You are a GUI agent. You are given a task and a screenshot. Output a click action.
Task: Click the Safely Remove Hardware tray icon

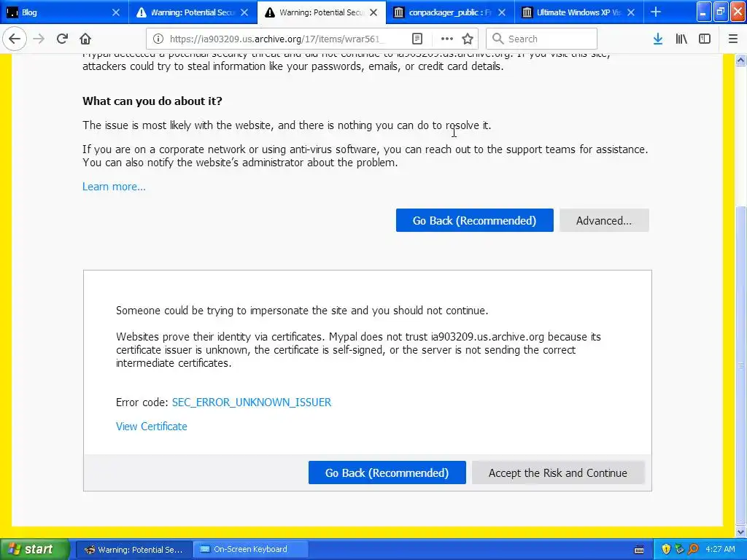680,550
